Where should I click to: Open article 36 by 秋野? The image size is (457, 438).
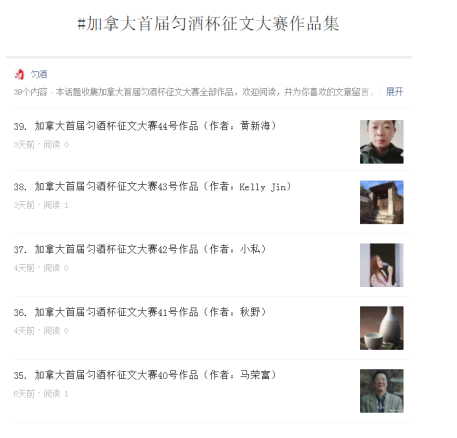tap(140, 312)
